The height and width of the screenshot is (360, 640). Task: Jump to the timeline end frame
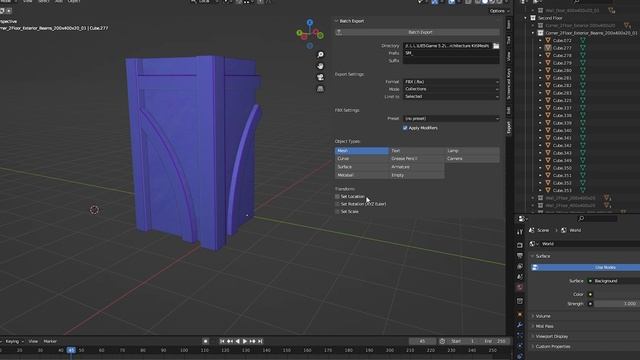point(260,341)
